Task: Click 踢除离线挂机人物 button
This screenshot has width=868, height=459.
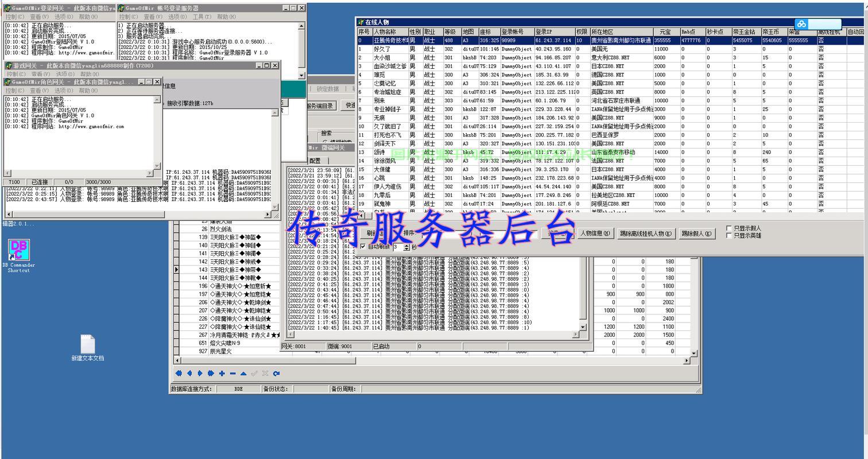Action: 646,234
